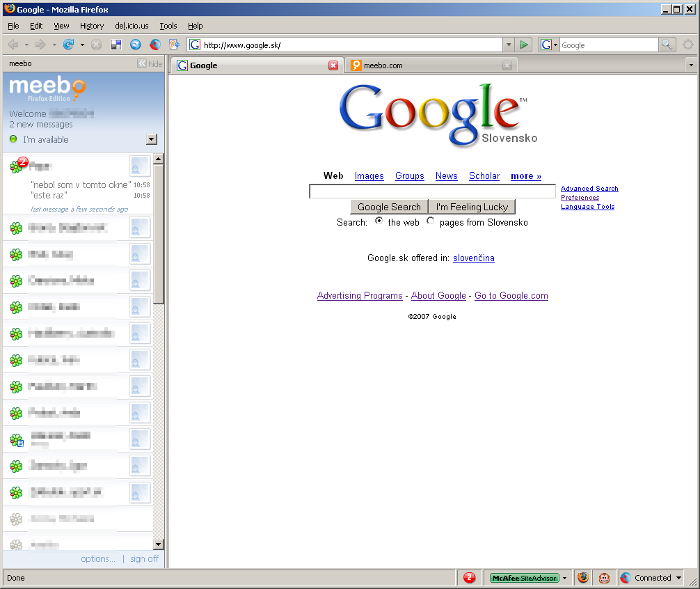This screenshot has width=700, height=589.
Task: Expand the address bar URL dropdown
Action: [x=509, y=45]
